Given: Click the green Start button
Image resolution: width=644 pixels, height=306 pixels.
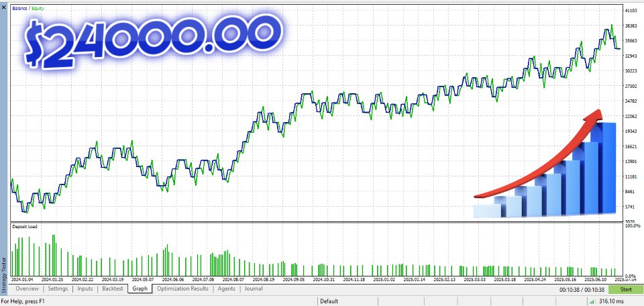Looking at the screenshot, I should click(x=626, y=289).
